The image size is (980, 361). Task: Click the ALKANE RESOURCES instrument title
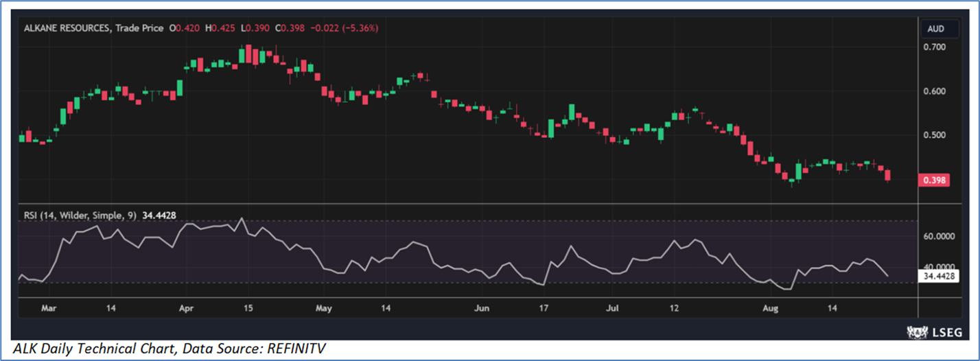pos(67,28)
